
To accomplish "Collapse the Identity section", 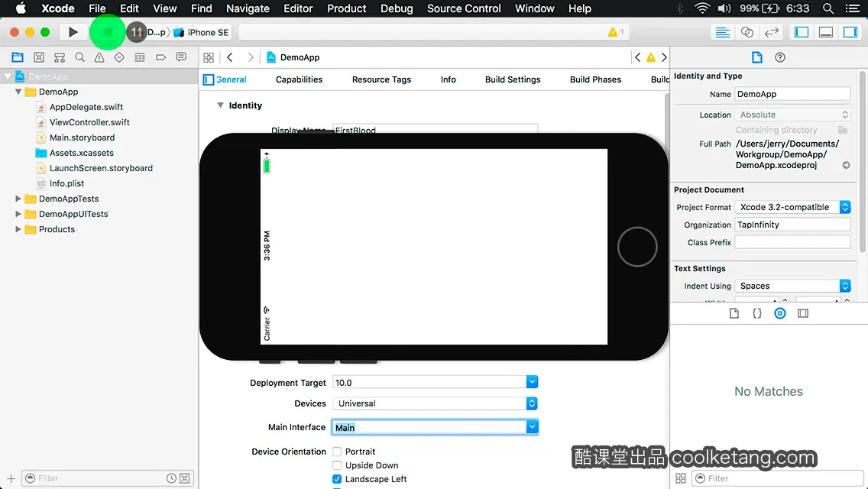I will 220,105.
